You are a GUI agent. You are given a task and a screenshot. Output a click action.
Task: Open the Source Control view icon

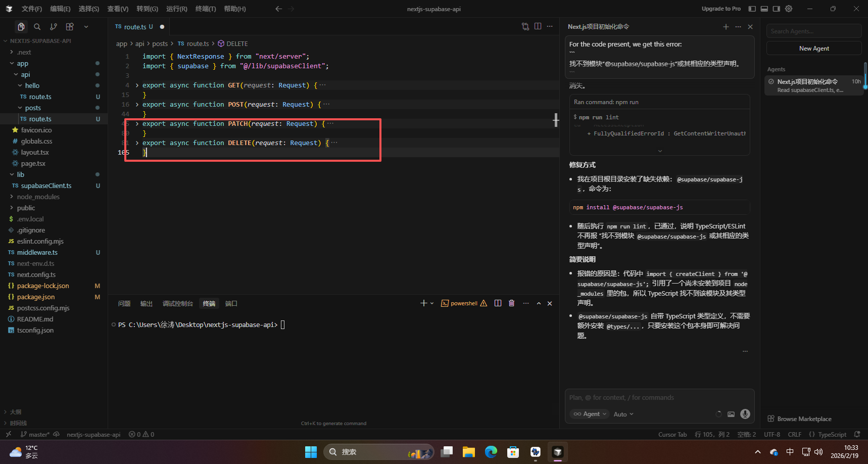[54, 27]
